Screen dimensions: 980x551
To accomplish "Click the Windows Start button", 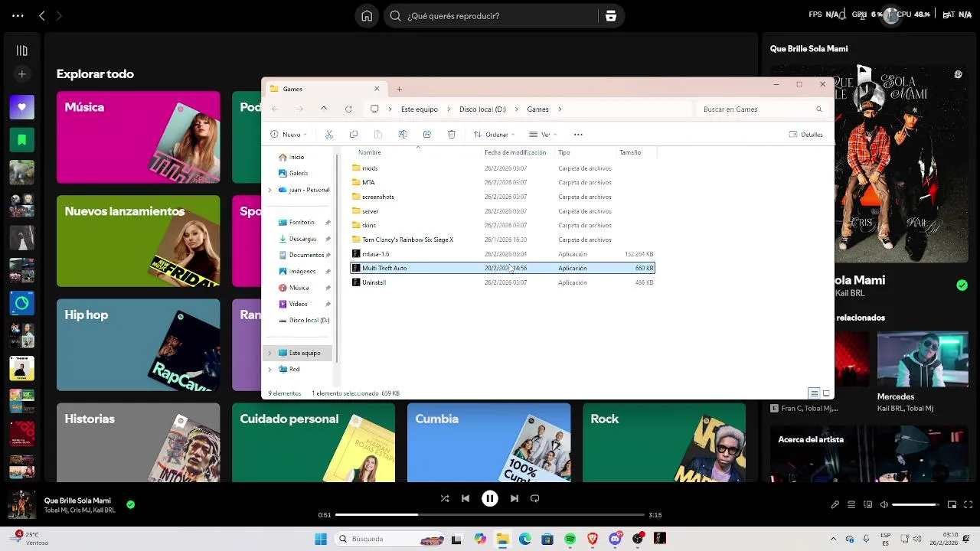I will pos(321,540).
